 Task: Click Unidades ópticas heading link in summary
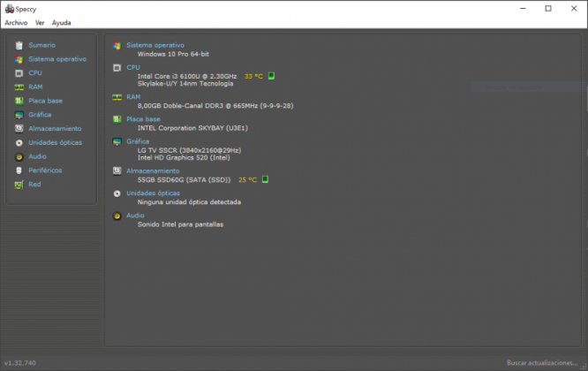click(153, 193)
